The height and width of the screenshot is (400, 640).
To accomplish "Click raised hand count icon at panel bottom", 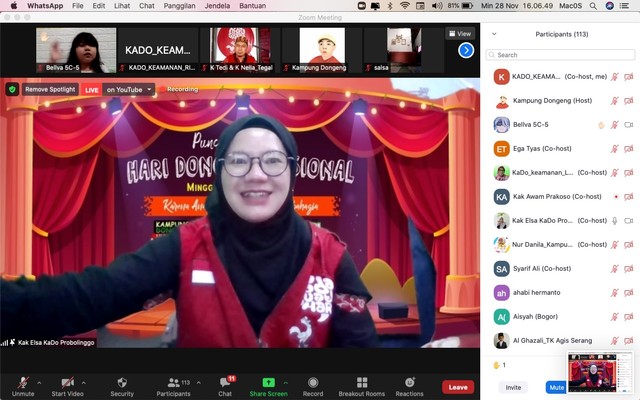I will click(496, 365).
